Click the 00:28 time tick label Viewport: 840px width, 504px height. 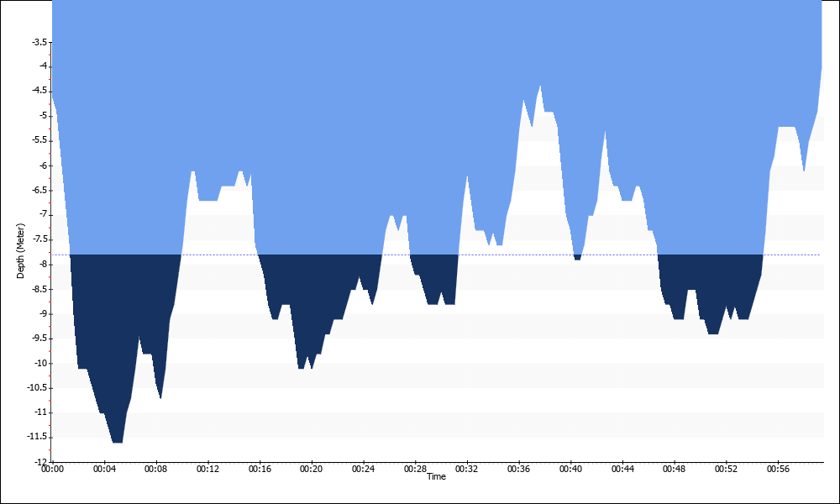click(x=415, y=469)
